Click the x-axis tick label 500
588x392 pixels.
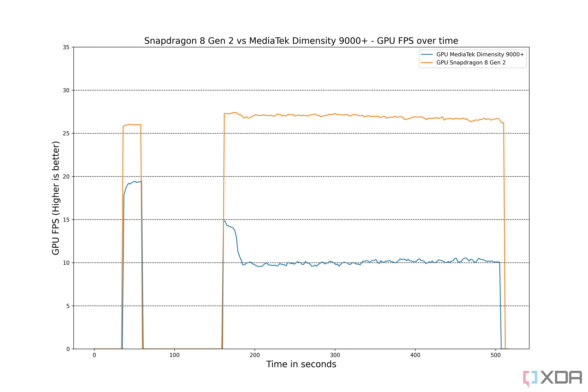click(x=495, y=355)
